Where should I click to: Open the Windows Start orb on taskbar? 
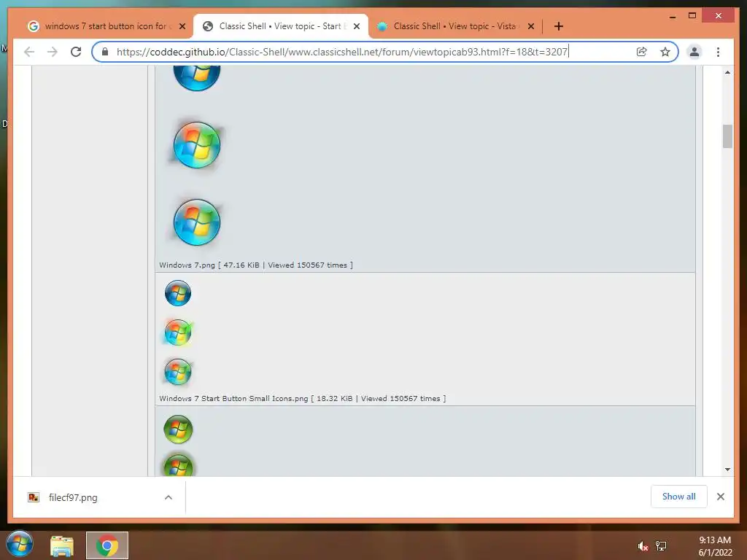pos(20,543)
